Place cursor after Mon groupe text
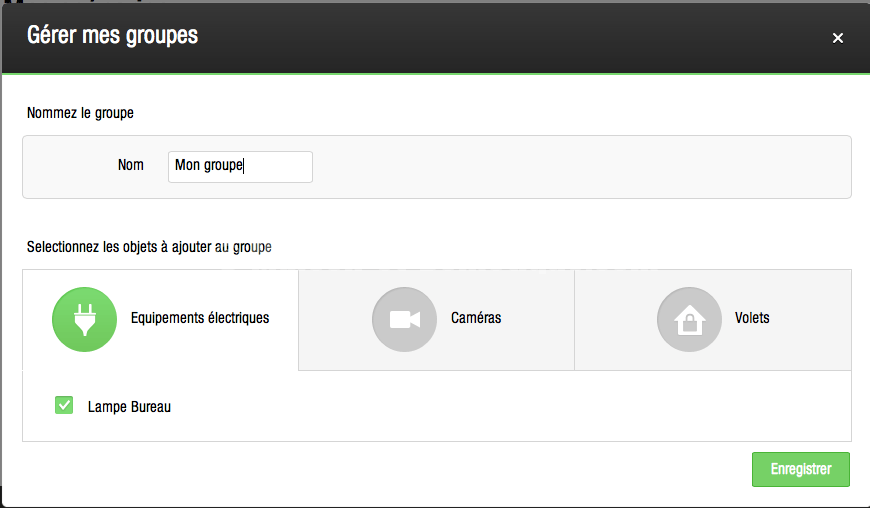This screenshot has height=508, width=870. [x=244, y=165]
